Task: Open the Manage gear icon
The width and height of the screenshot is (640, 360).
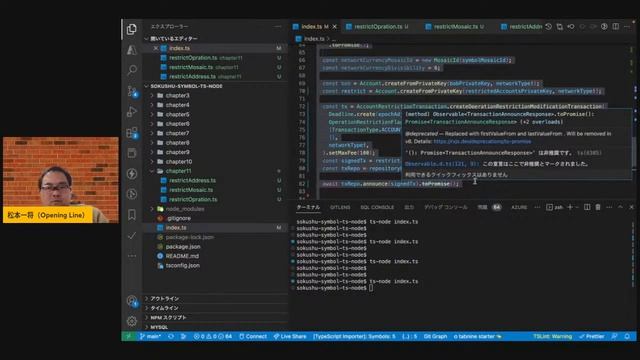Action: pos(131,322)
